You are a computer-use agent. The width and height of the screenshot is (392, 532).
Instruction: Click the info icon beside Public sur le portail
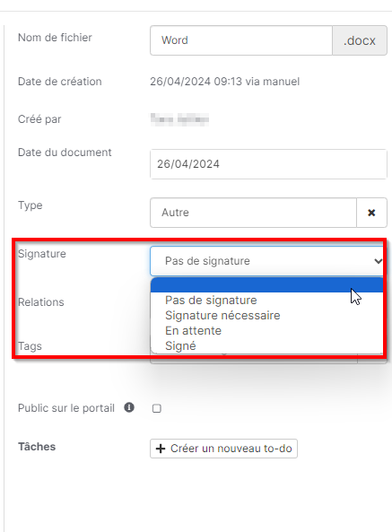click(x=129, y=407)
